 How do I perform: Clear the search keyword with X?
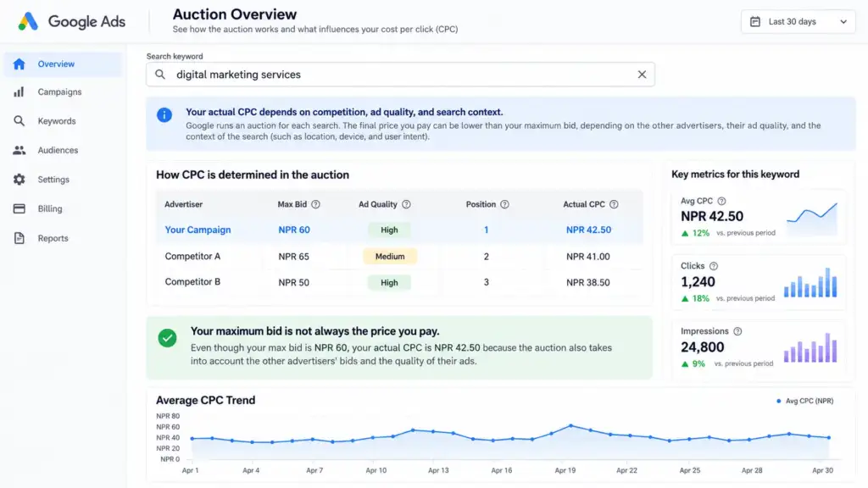(642, 75)
